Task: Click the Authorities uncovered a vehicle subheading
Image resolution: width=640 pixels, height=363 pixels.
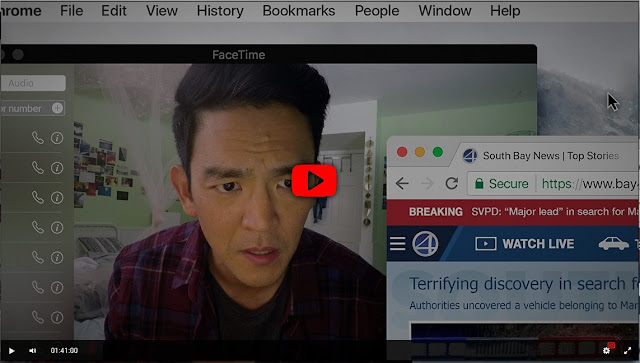Action: pyautogui.click(x=524, y=305)
